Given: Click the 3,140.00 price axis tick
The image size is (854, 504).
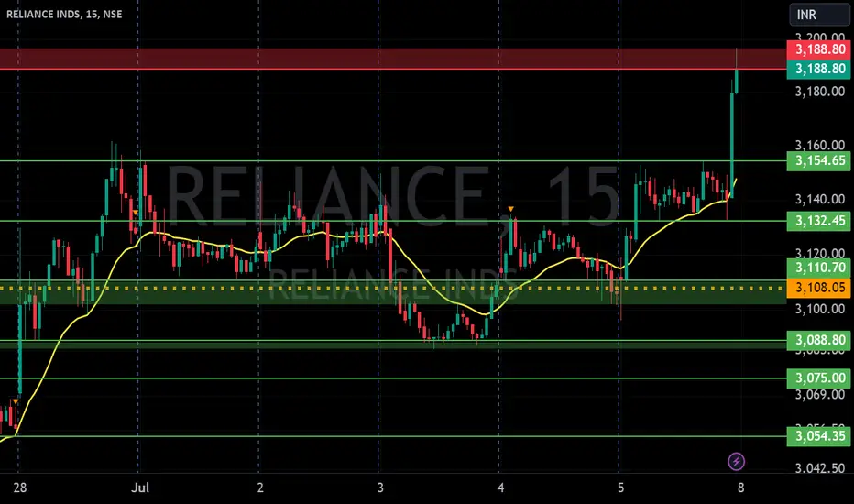Looking at the screenshot, I should [820, 200].
